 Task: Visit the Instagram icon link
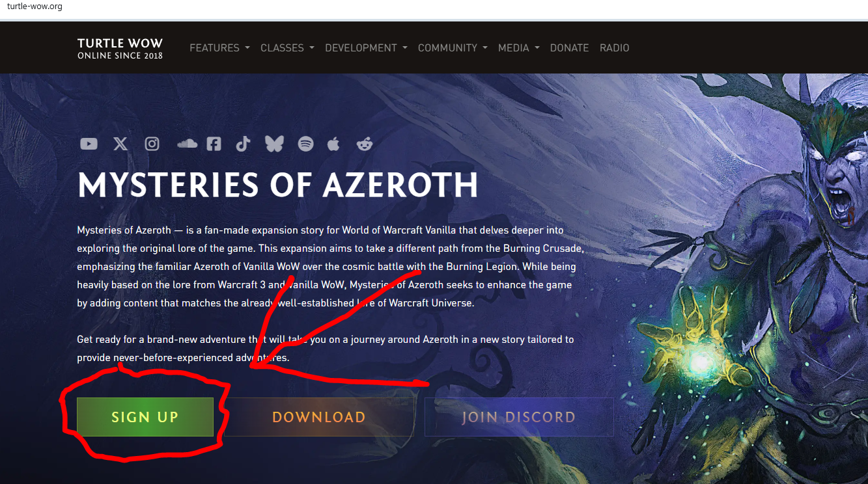152,144
